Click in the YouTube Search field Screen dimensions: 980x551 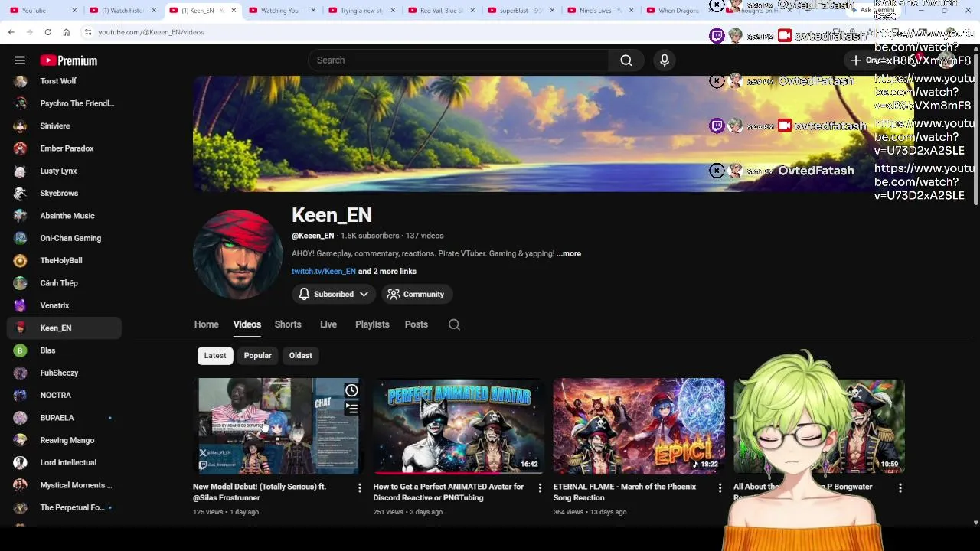point(458,60)
